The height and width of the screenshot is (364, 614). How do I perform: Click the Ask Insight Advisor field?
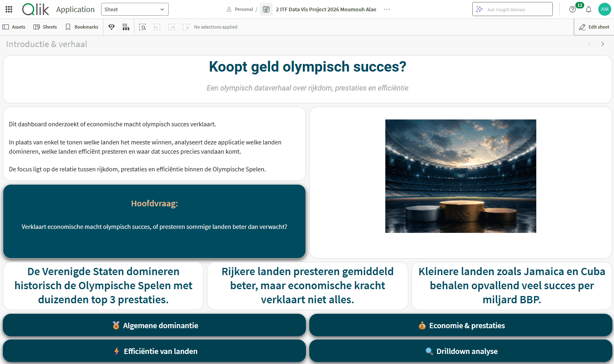(x=512, y=9)
